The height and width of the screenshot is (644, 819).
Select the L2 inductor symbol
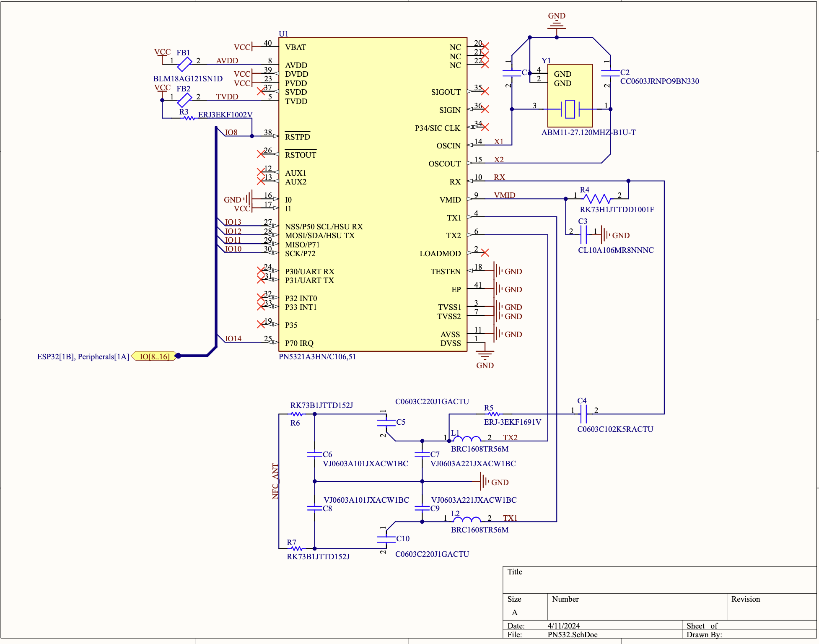coord(467,520)
